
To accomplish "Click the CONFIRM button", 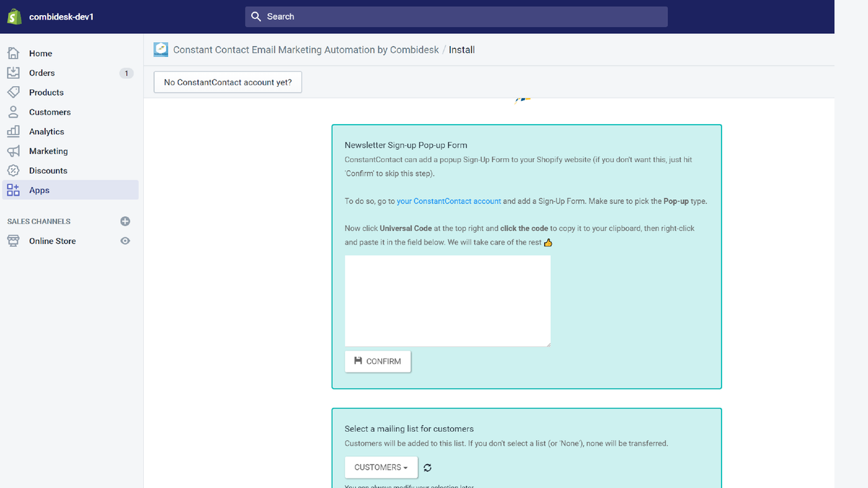I will (378, 361).
